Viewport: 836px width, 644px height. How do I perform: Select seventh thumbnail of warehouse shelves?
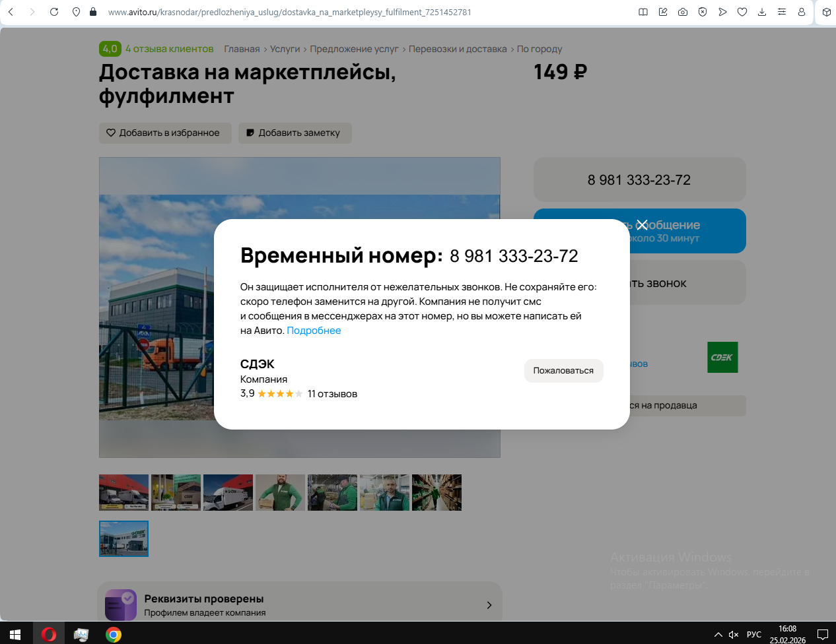[x=436, y=492]
